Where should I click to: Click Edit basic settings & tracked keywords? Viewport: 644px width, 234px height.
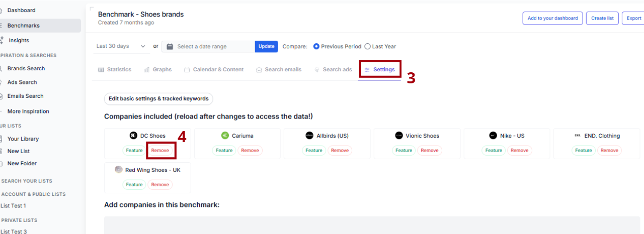click(x=158, y=98)
